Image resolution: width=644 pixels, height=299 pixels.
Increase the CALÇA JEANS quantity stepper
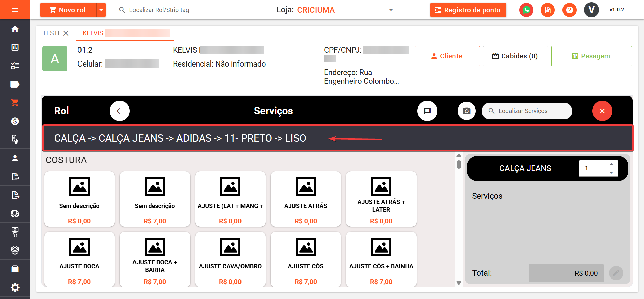[611, 164]
